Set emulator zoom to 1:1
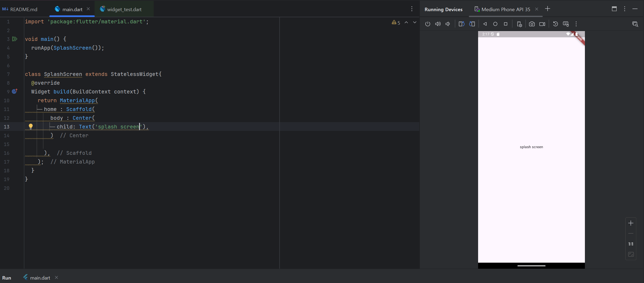 pos(631,244)
